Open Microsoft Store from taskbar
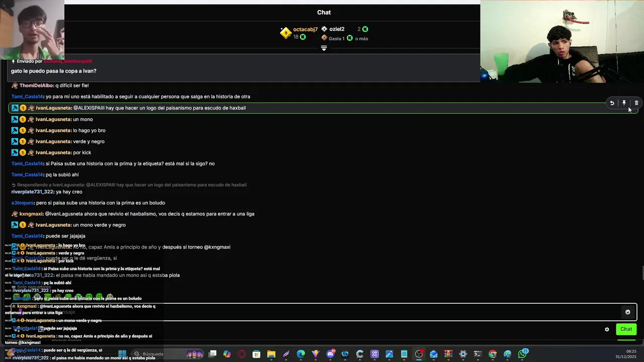Screen dimensions: 644x362 pyautogui.click(x=257, y=354)
